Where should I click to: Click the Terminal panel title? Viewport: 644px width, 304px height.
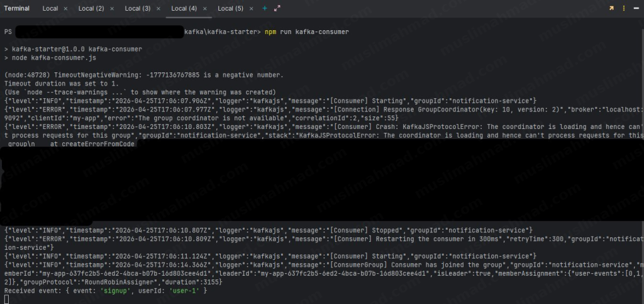pos(17,9)
